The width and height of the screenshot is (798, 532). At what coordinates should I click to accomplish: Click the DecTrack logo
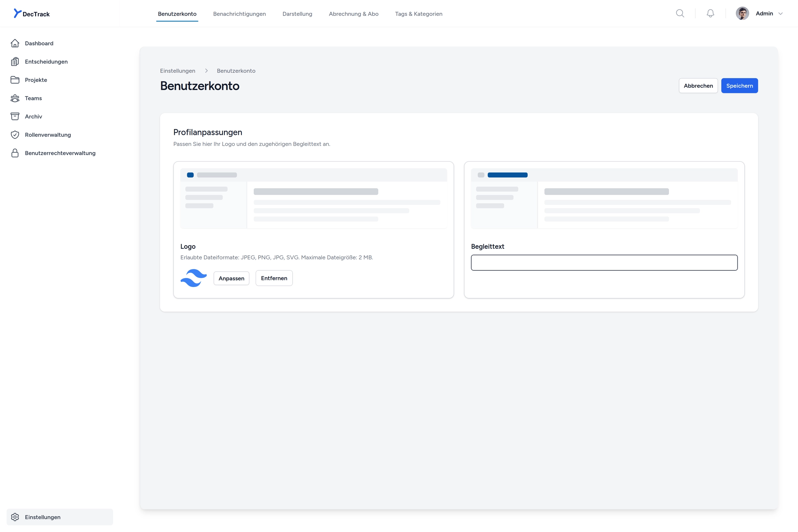(x=32, y=14)
